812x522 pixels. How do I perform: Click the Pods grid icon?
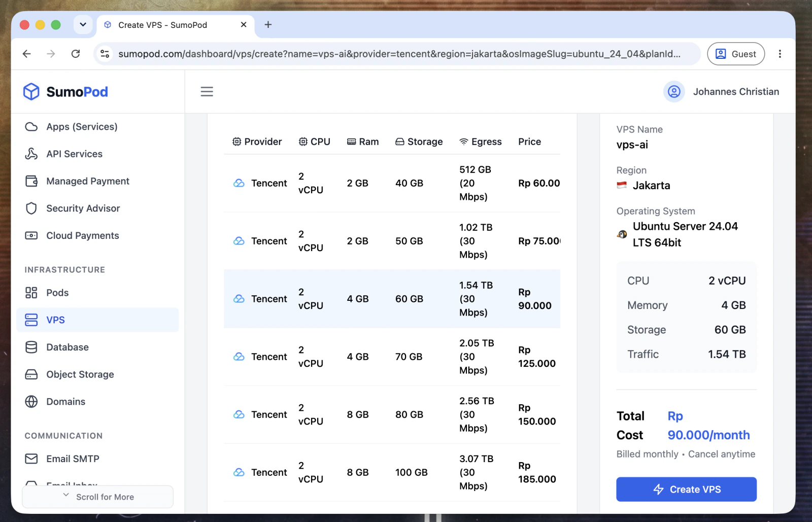point(31,293)
